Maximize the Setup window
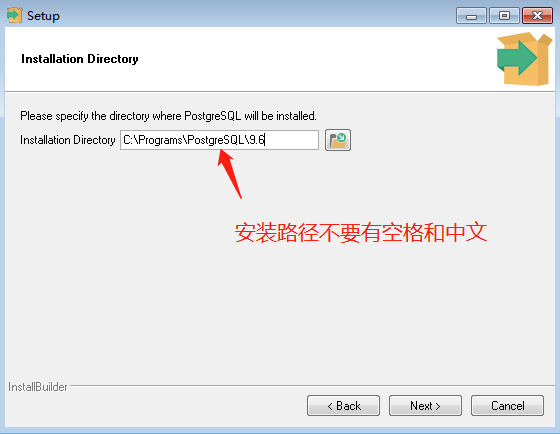Screen dimensions: 560x434 504,16
